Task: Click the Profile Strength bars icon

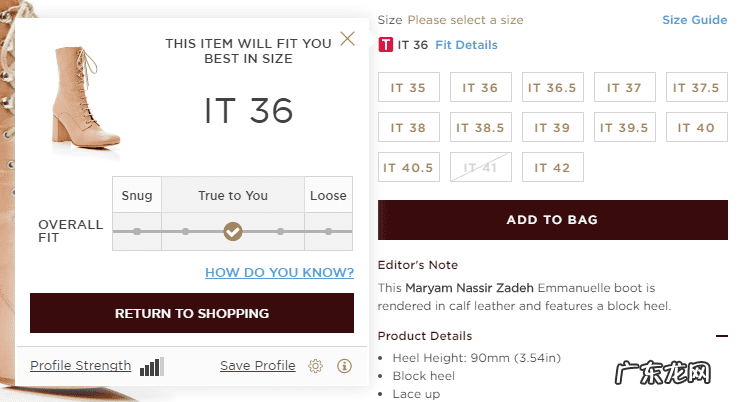Action: tap(152, 366)
